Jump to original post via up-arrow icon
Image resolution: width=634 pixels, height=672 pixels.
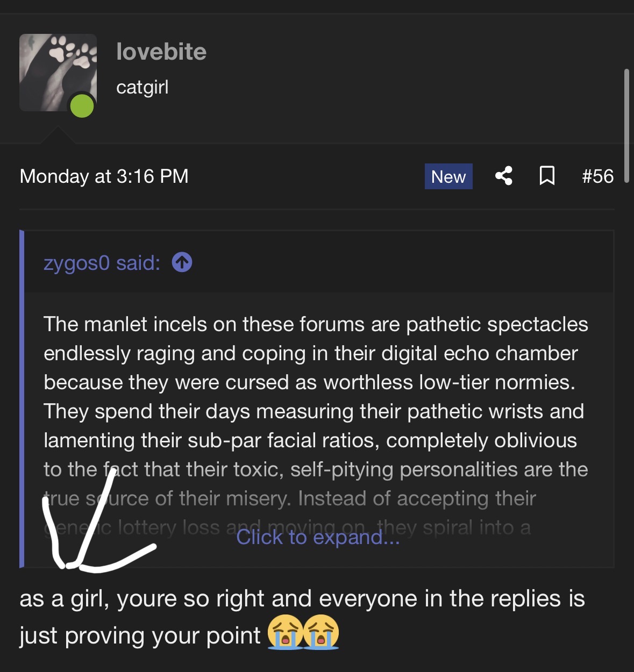pyautogui.click(x=182, y=263)
